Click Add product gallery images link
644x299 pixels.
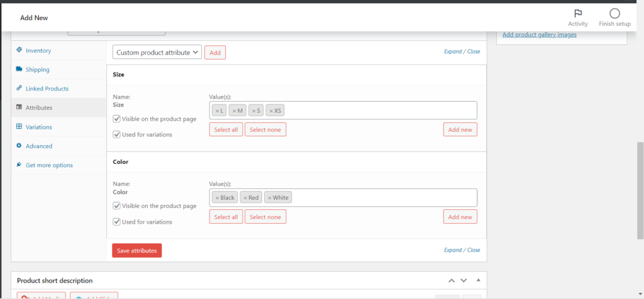539,35
